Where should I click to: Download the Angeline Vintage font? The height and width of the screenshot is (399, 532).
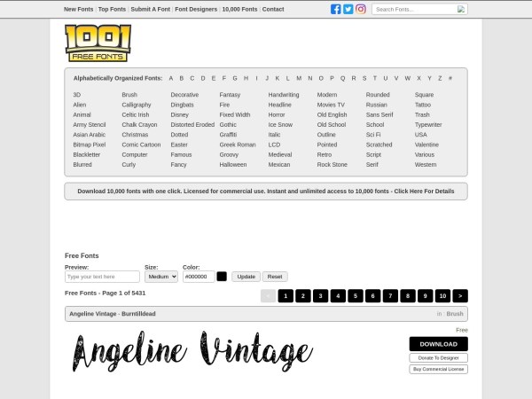438,344
